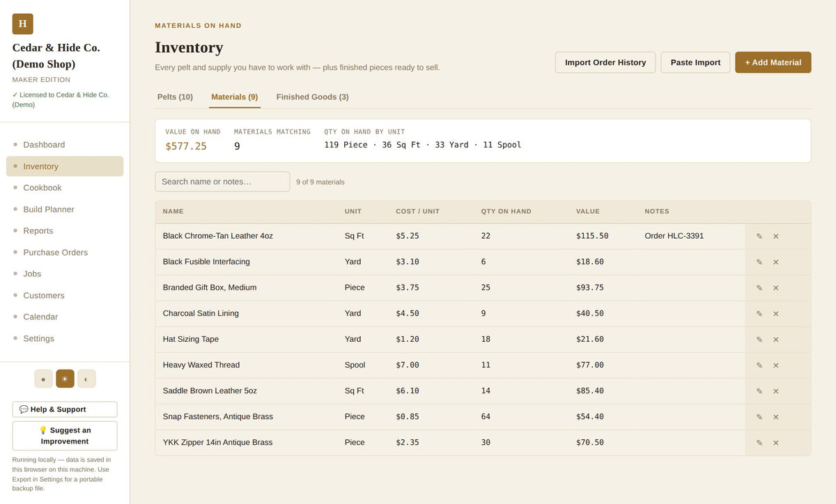Go to Purchase Orders in sidebar
Viewport: 836px width, 504px height.
pos(56,253)
